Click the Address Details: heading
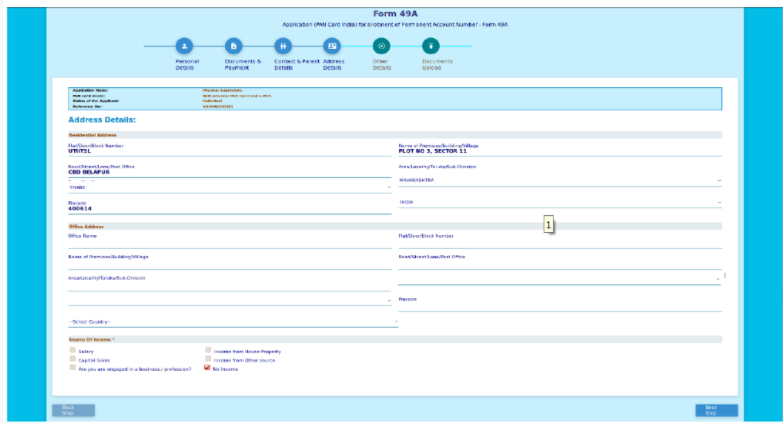The width and height of the screenshot is (783, 424). point(102,120)
